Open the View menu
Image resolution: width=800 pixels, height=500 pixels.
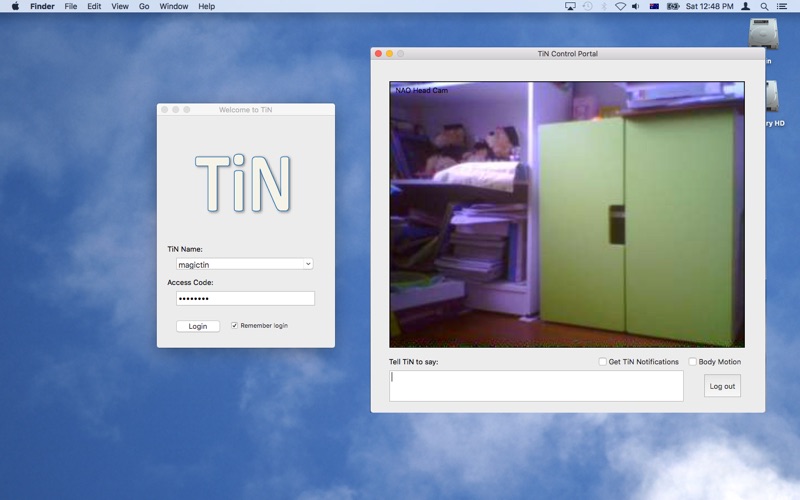click(120, 6)
